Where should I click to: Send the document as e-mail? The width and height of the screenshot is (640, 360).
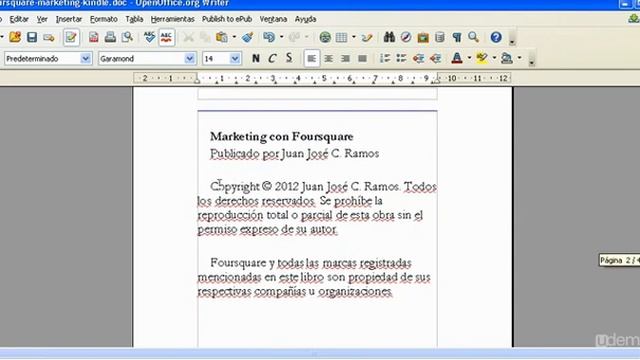click(49, 38)
